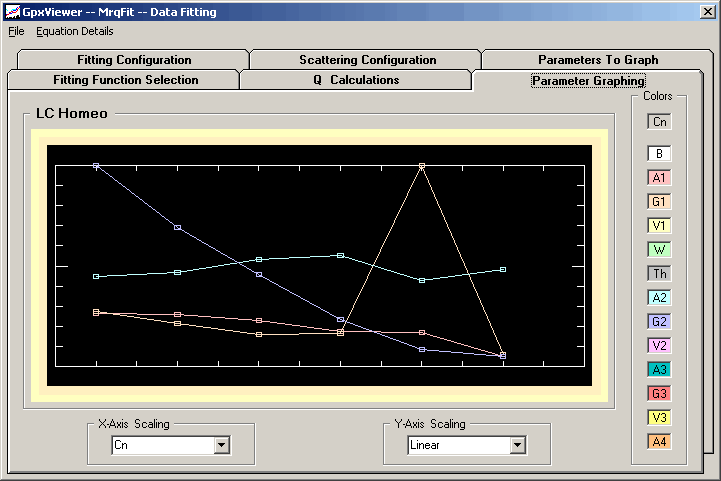Click the W green color swatch
The width and height of the screenshot is (721, 481).
click(x=659, y=250)
